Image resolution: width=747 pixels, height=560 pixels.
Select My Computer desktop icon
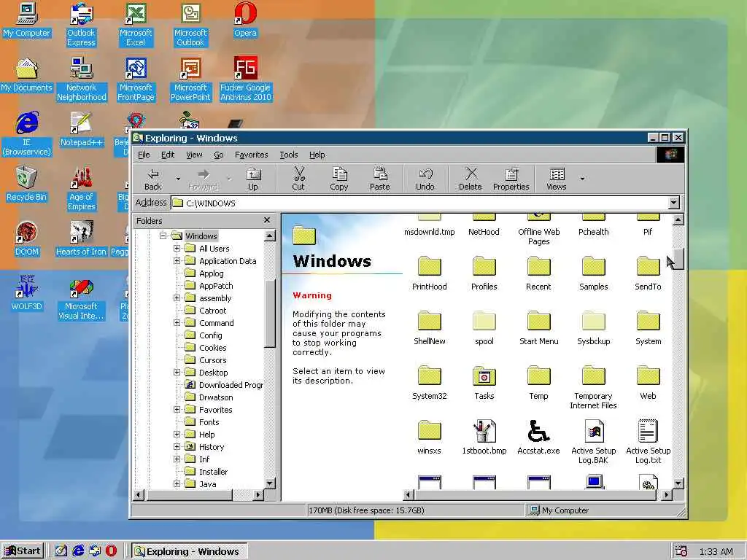coord(26,20)
